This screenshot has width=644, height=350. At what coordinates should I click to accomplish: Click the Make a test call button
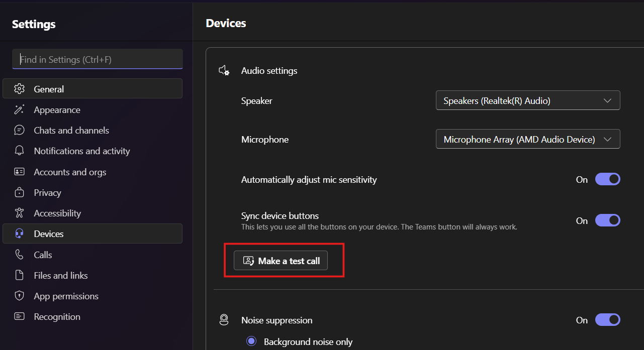(x=281, y=261)
